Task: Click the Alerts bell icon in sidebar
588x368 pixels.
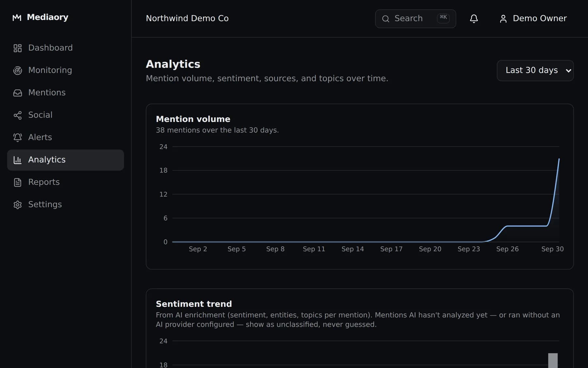Action: (x=18, y=137)
